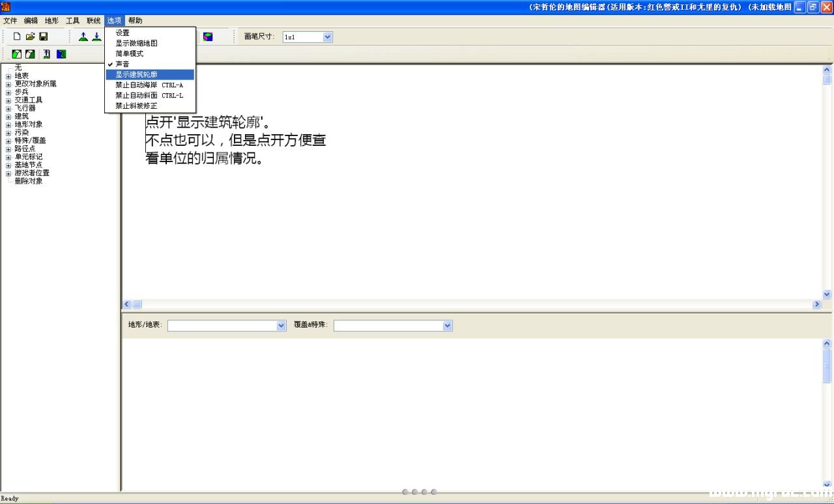The width and height of the screenshot is (834, 504).
Task: Click the raise terrain arrow icon
Action: [83, 37]
